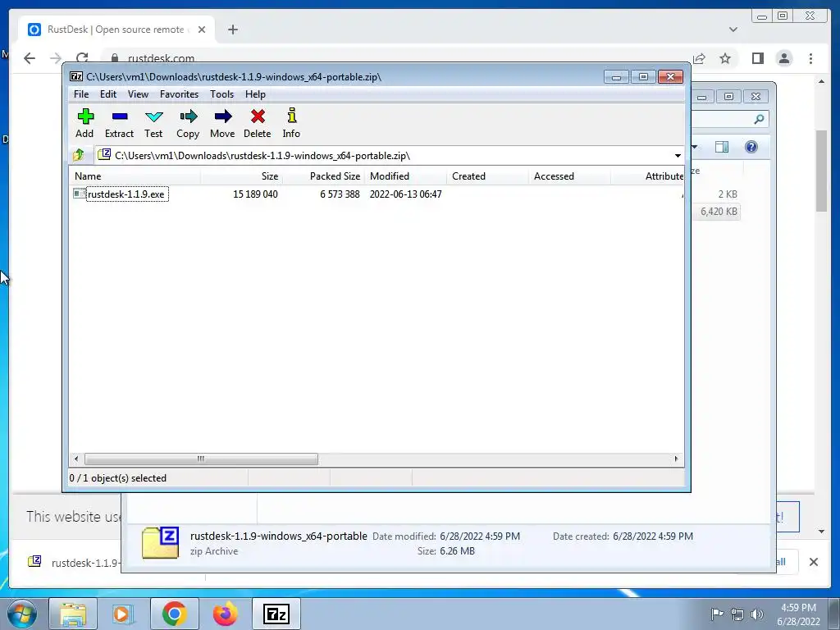Viewport: 840px width, 630px height.
Task: Click the size value 15 189 040
Action: [256, 194]
